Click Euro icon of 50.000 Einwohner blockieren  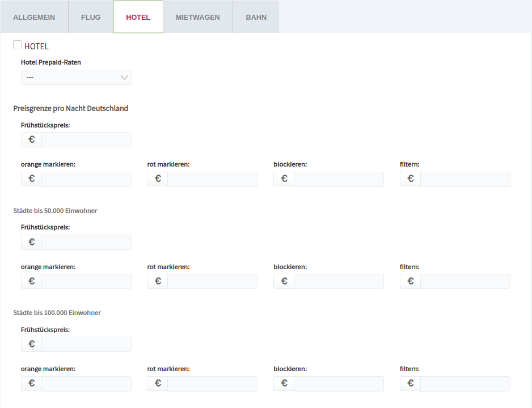click(284, 281)
